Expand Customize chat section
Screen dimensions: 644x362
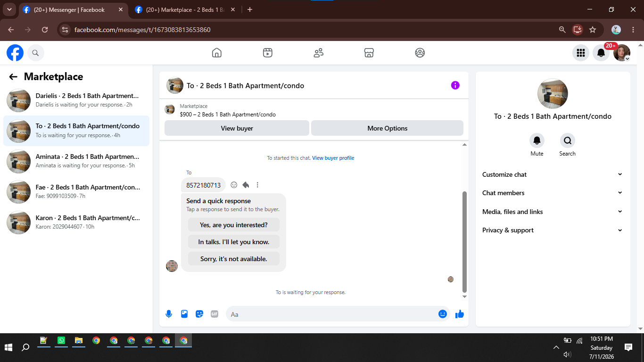553,174
